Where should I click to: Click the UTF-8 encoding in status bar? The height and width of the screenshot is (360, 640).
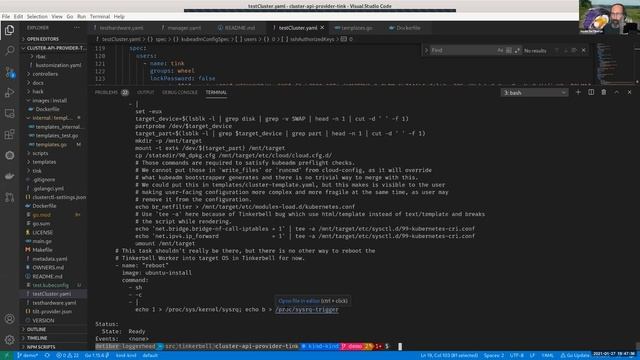pos(516,356)
